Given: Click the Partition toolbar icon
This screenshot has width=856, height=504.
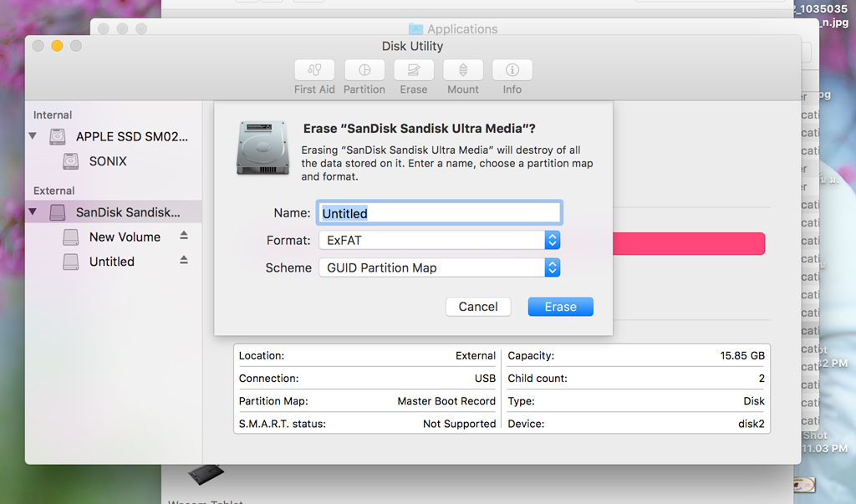Looking at the screenshot, I should point(364,70).
